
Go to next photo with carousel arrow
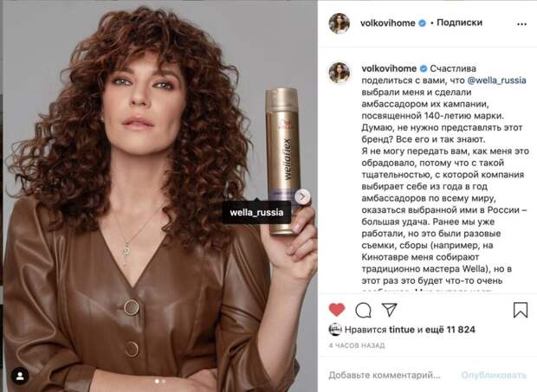[302, 196]
